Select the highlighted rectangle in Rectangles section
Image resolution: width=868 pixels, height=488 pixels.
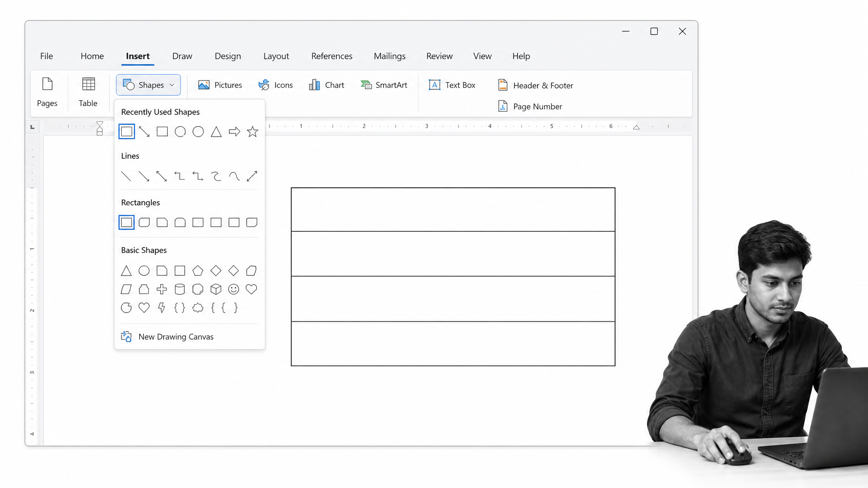click(x=126, y=222)
